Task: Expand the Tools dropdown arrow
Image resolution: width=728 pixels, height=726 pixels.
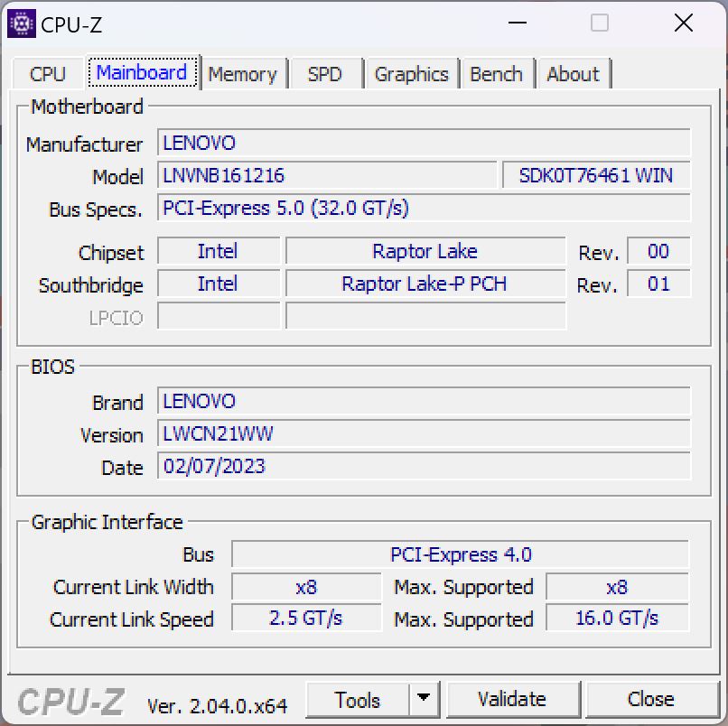Action: coord(424,699)
